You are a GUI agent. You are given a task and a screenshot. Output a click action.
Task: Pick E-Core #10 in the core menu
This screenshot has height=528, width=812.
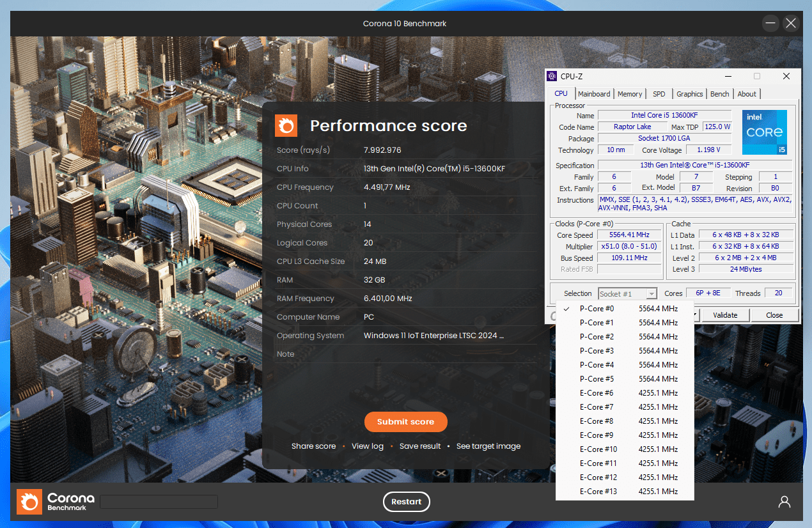tap(625, 449)
